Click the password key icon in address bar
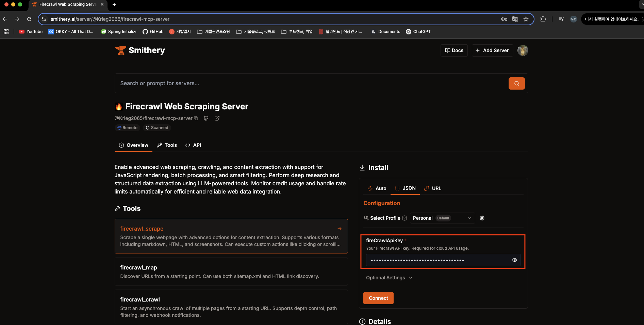The width and height of the screenshot is (644, 325). tap(504, 19)
